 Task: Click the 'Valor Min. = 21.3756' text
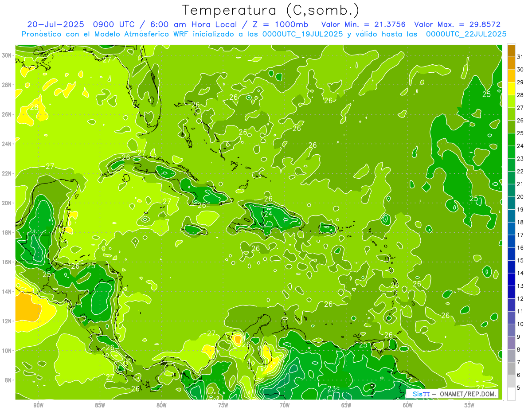(363, 24)
